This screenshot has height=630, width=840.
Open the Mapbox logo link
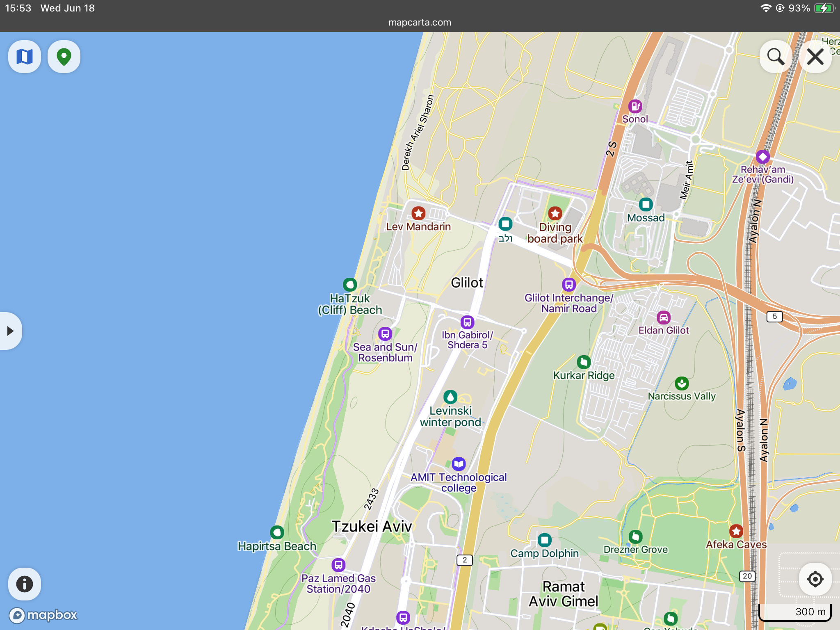[43, 615]
